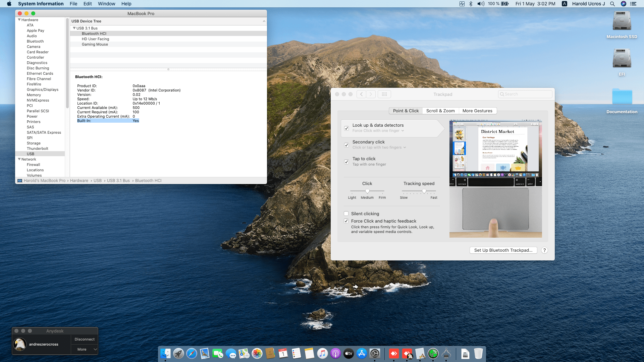
Task: Open System Information chip icon in the Dock
Action: (446, 353)
